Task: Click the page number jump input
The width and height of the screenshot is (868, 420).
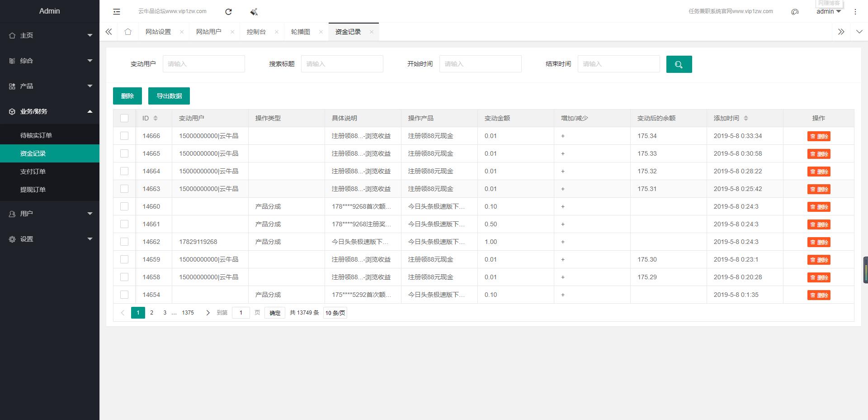Action: coord(241,313)
